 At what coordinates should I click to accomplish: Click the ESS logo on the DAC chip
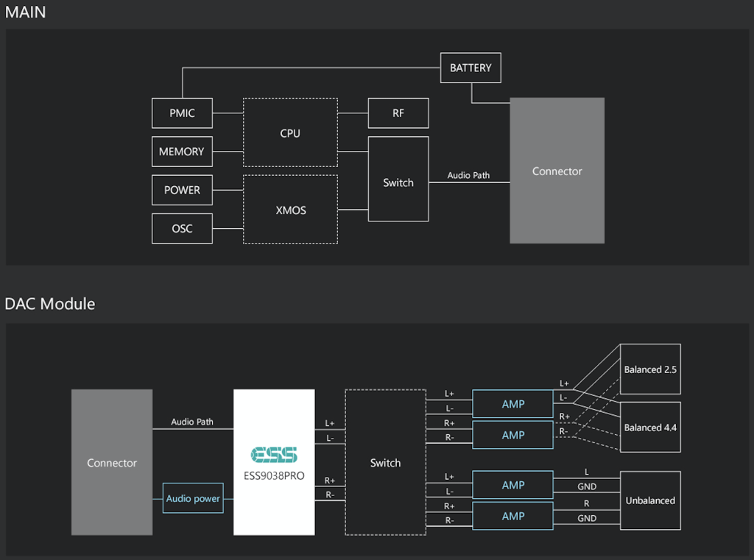pyautogui.click(x=273, y=453)
